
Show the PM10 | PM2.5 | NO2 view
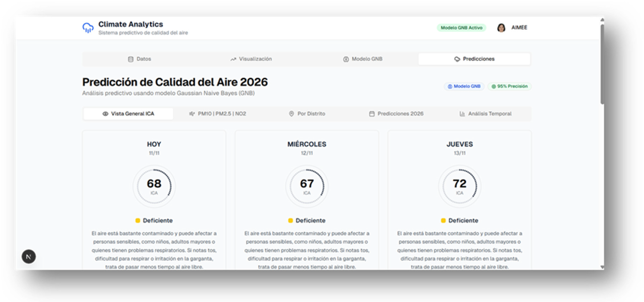pyautogui.click(x=217, y=114)
